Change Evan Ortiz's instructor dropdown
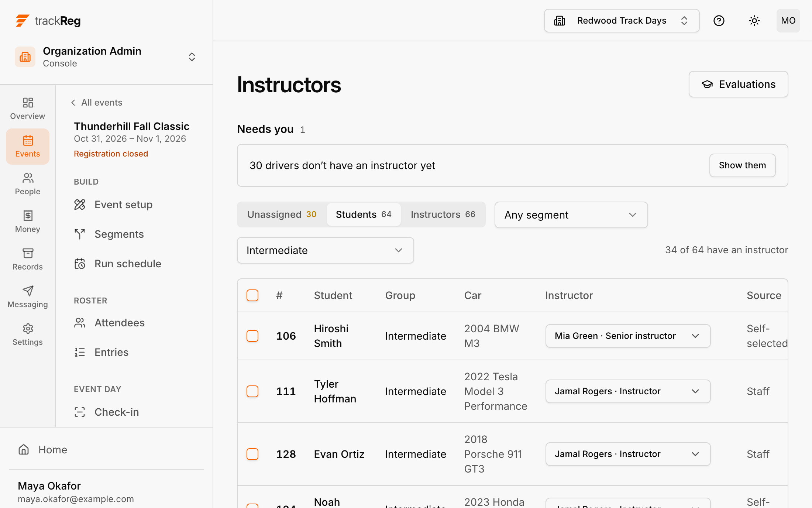The image size is (812, 508). pyautogui.click(x=628, y=454)
